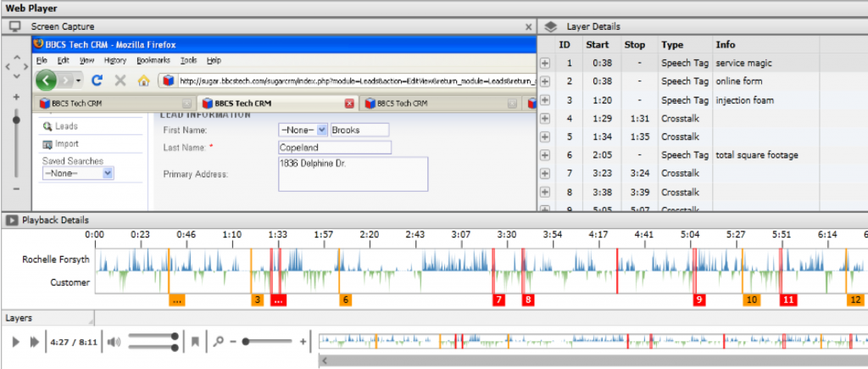Open the File menu in Firefox

click(x=42, y=60)
